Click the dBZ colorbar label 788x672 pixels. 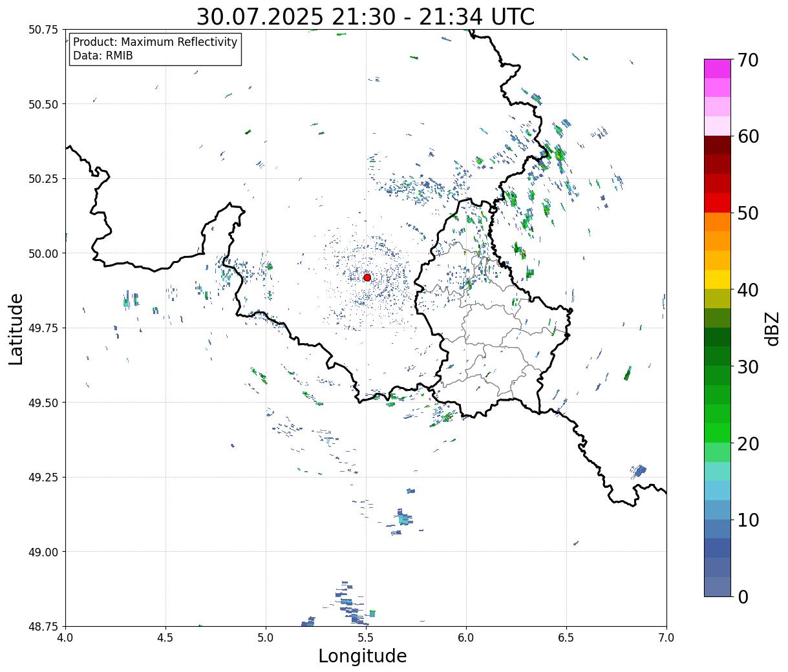(772, 328)
